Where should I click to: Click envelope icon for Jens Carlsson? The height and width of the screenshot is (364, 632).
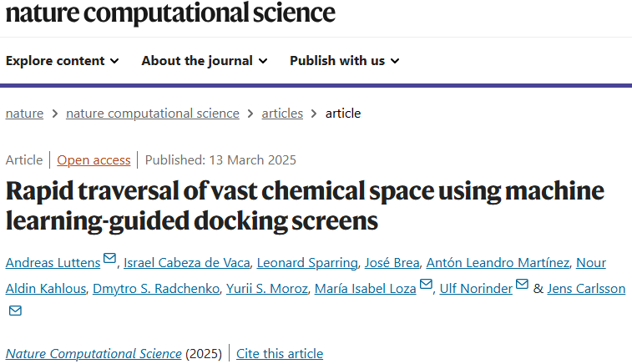[14, 311]
